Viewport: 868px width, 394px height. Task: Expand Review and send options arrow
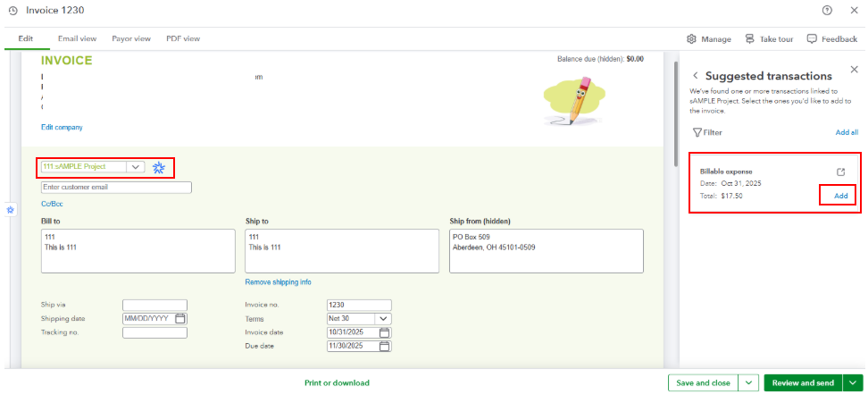(852, 382)
